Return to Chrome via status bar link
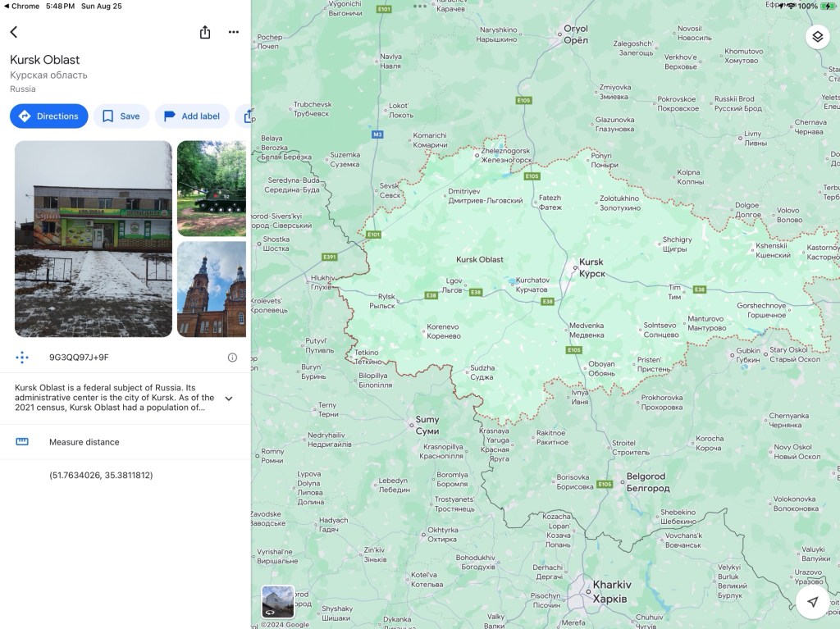The width and height of the screenshot is (840, 629). click(x=22, y=6)
